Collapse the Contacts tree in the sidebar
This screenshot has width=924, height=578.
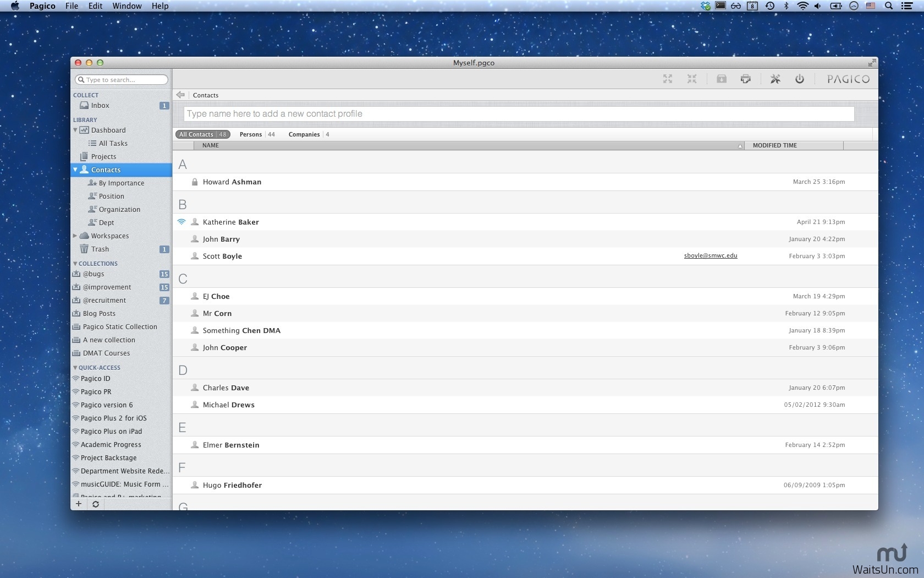click(x=75, y=170)
